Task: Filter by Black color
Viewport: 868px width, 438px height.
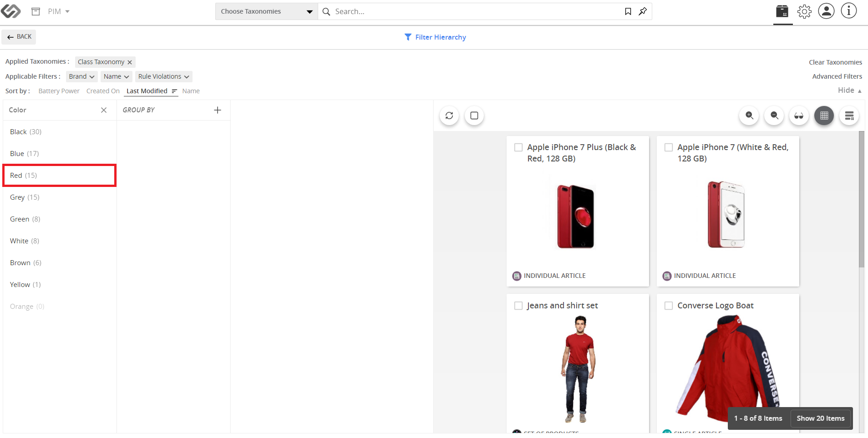Action: coord(60,132)
